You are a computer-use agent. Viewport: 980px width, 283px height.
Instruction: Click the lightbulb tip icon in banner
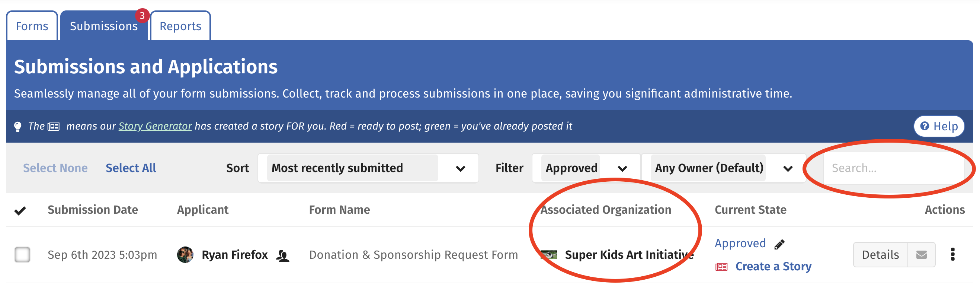(x=17, y=127)
